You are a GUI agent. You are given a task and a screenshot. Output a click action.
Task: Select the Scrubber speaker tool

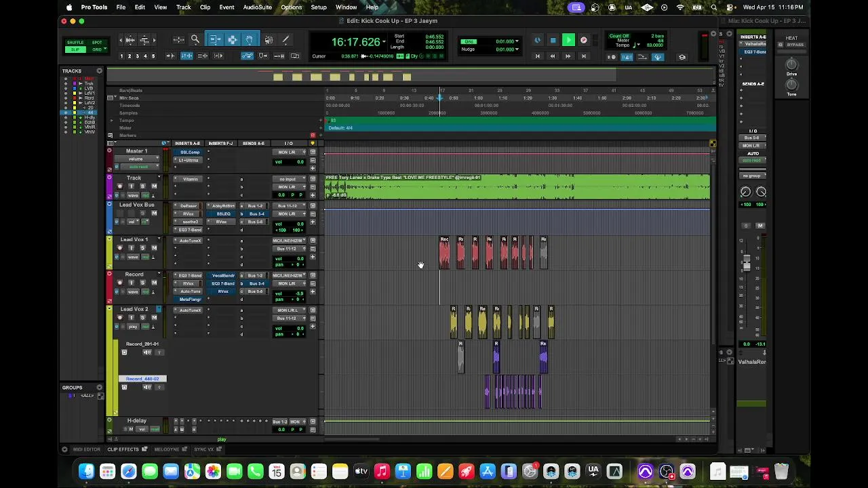[x=269, y=40]
